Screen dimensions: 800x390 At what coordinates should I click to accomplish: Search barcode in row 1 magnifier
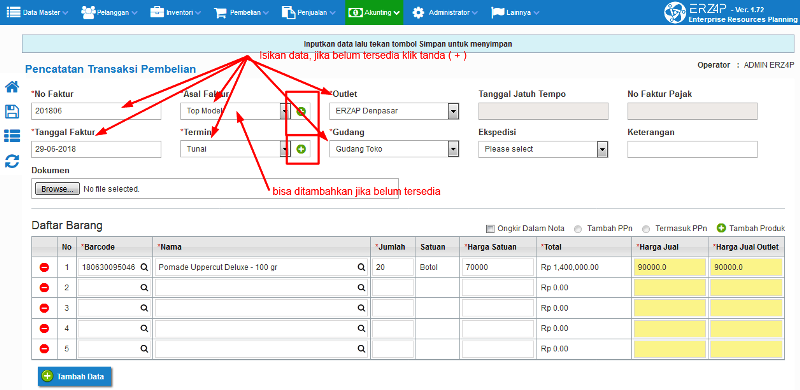(x=145, y=267)
